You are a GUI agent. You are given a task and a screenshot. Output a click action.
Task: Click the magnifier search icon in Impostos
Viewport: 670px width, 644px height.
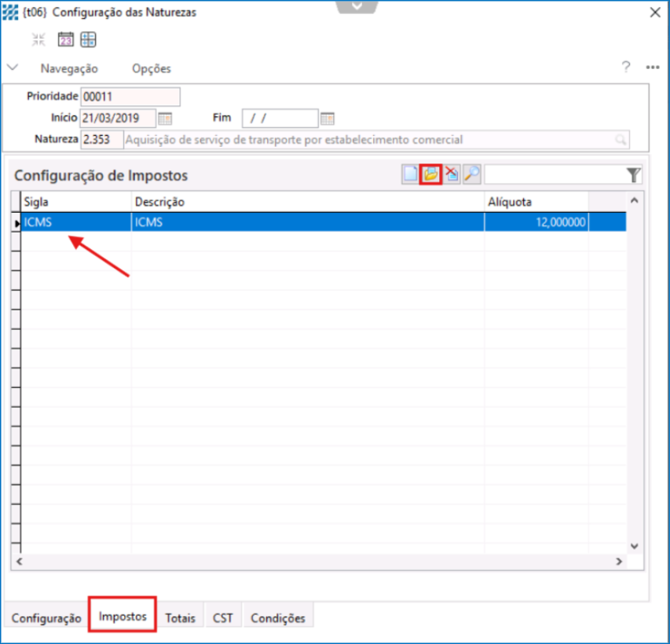point(471,175)
